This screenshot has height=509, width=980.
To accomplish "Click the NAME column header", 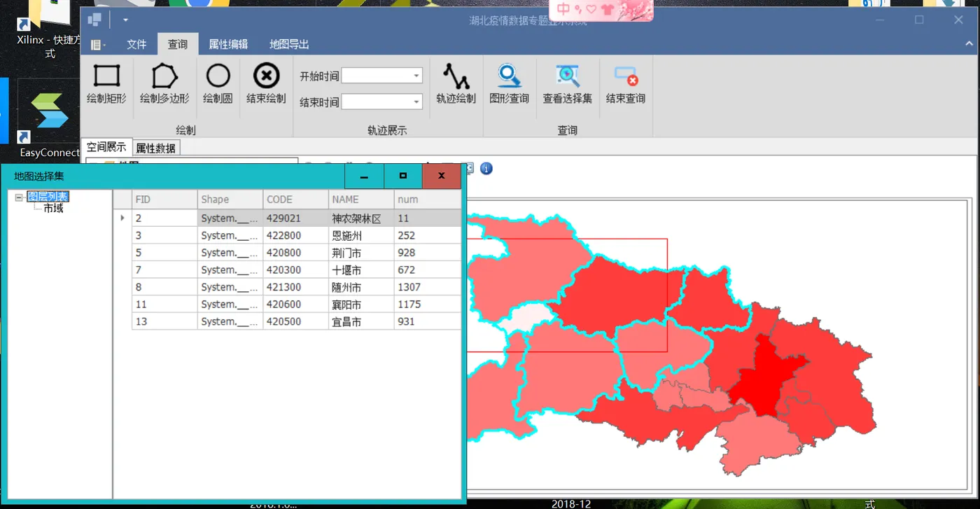I will (361, 200).
